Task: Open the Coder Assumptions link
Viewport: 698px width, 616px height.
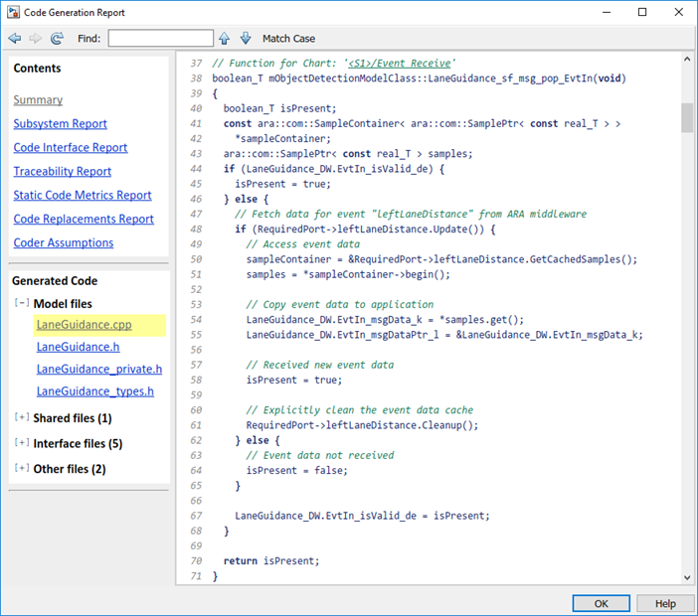Action: tap(64, 242)
